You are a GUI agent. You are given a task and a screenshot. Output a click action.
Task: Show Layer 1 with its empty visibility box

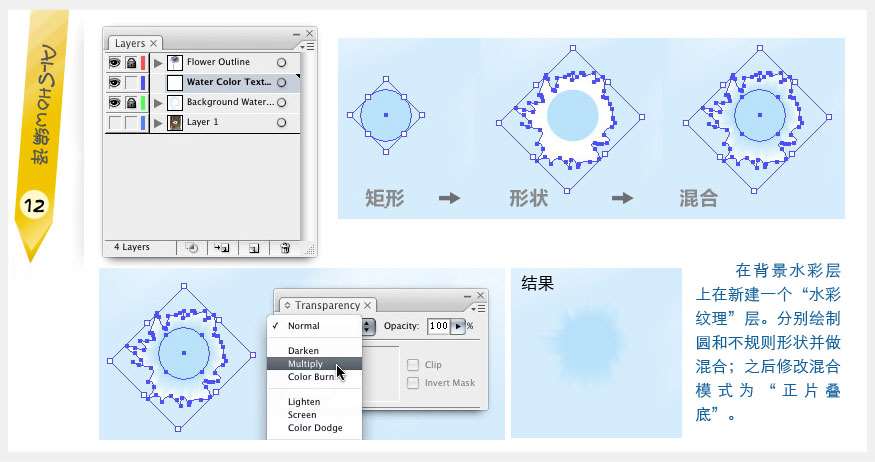tap(114, 123)
